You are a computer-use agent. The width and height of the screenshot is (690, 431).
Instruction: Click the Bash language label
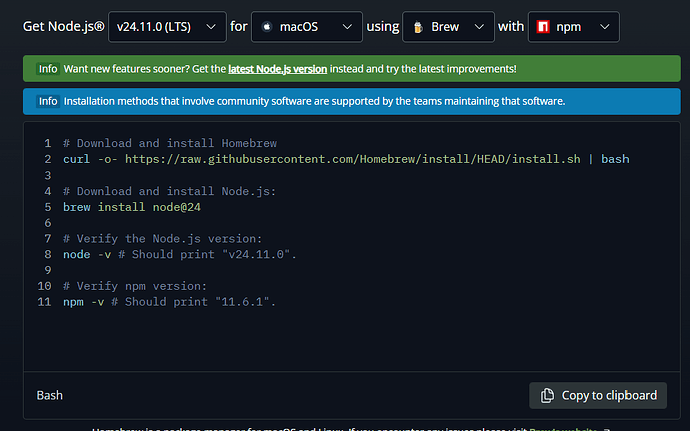tap(50, 395)
